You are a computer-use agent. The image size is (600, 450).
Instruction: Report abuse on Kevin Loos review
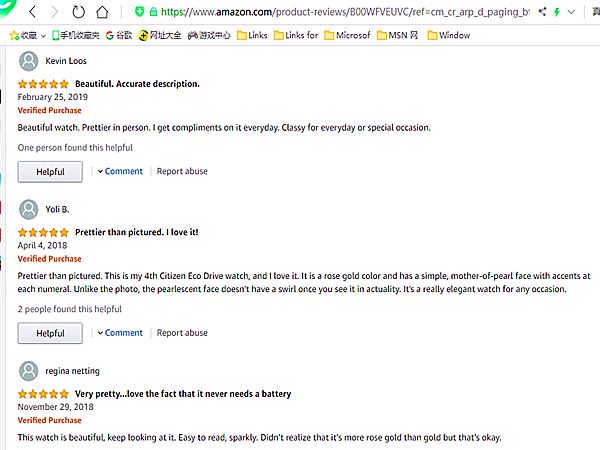pos(182,171)
